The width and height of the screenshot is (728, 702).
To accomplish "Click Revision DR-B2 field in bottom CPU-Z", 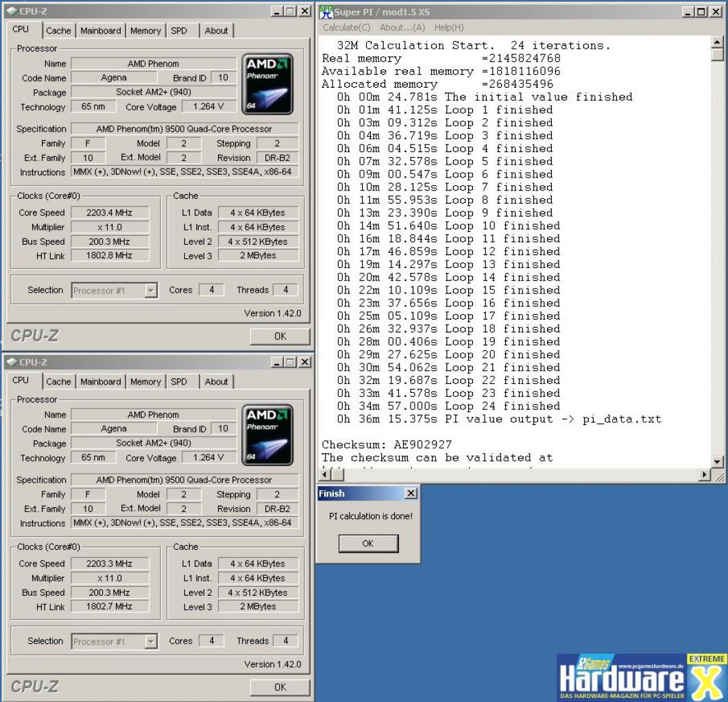I will tap(277, 509).
